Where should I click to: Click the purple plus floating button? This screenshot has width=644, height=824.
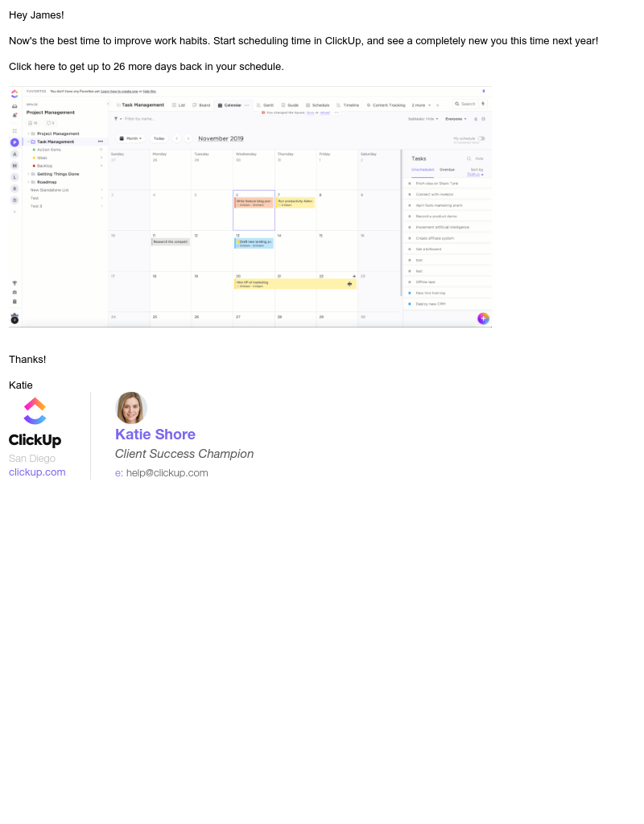(483, 319)
